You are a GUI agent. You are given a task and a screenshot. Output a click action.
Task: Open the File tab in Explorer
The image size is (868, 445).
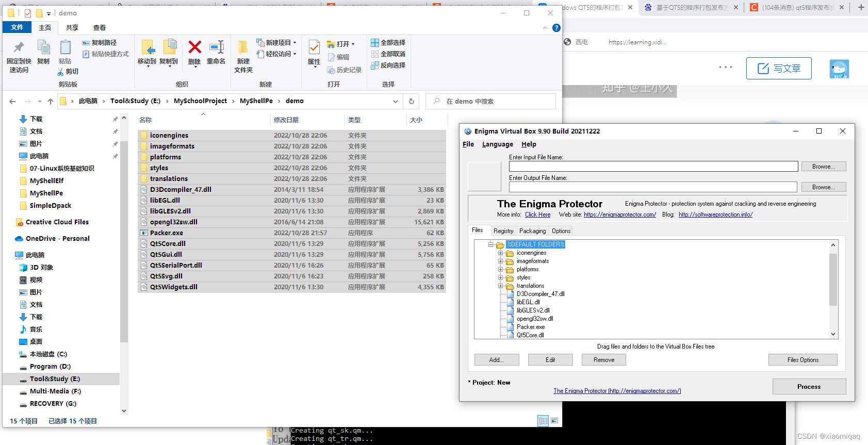17,27
